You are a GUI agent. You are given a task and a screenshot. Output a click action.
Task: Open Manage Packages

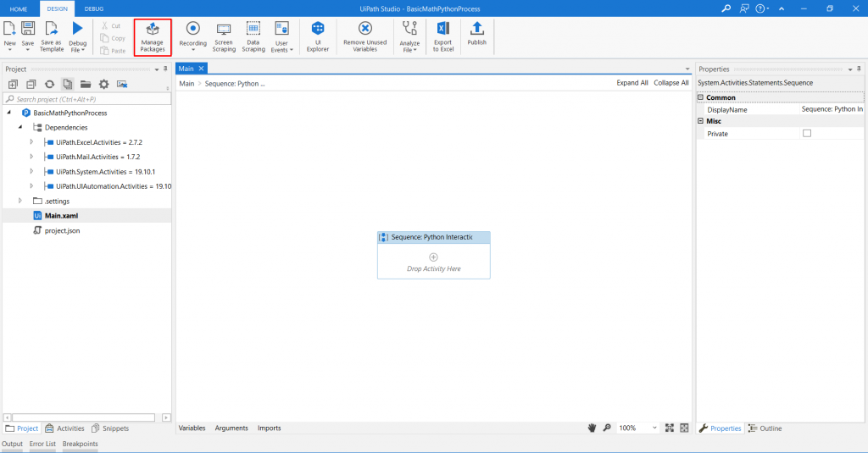pyautogui.click(x=153, y=37)
